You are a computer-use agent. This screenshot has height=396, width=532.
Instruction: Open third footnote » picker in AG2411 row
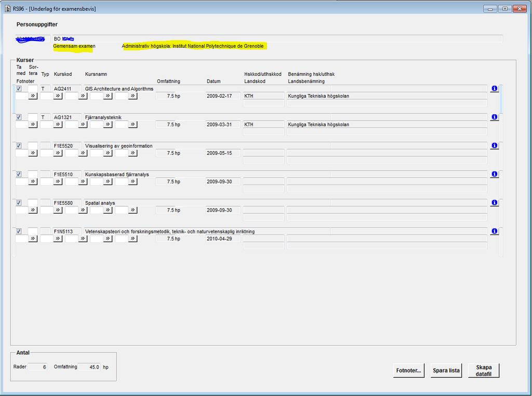pos(83,96)
